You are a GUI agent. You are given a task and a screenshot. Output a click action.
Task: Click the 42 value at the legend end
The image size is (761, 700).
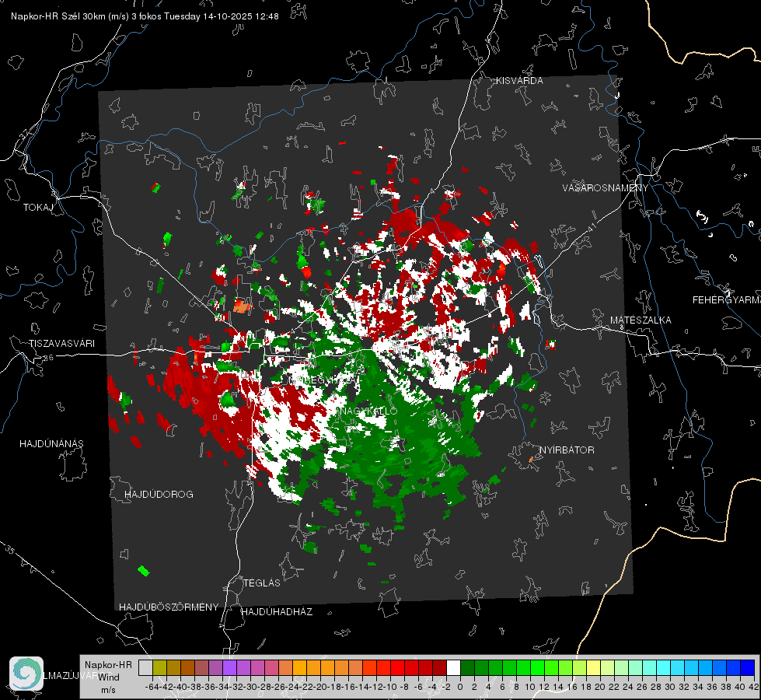coord(753,687)
